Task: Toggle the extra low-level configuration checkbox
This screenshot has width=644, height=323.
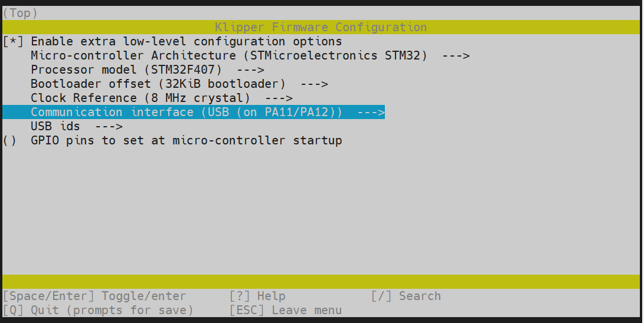Action: point(13,42)
